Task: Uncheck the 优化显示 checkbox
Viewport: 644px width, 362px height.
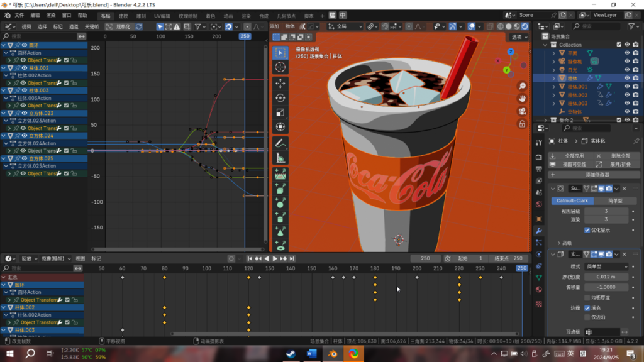Action: [587, 230]
